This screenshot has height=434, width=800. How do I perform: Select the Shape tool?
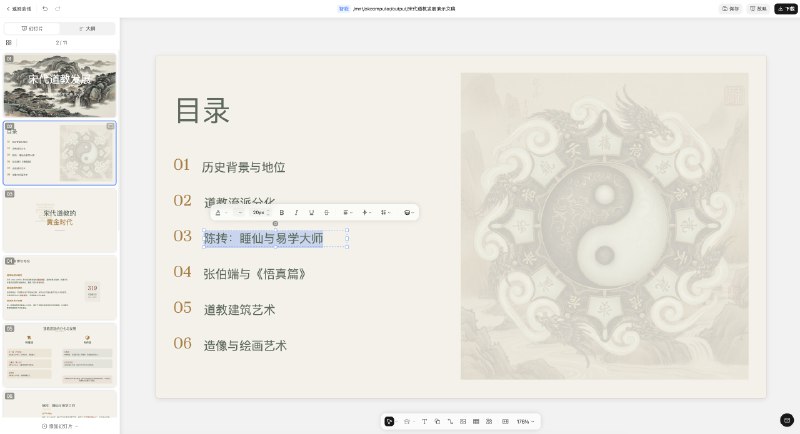click(437, 421)
